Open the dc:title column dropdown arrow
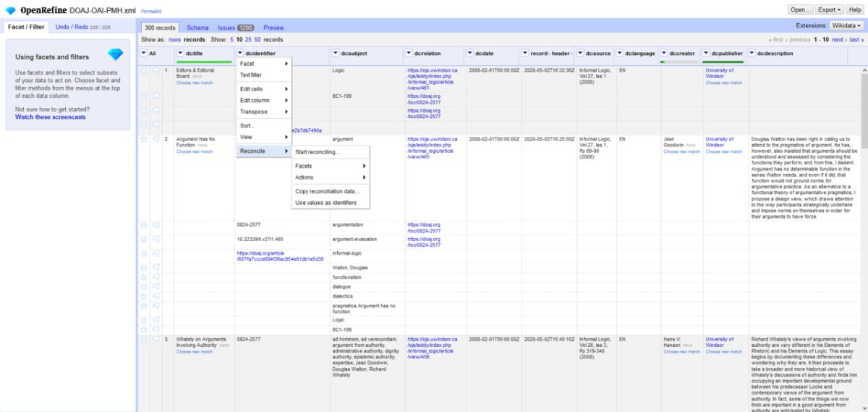 click(180, 54)
